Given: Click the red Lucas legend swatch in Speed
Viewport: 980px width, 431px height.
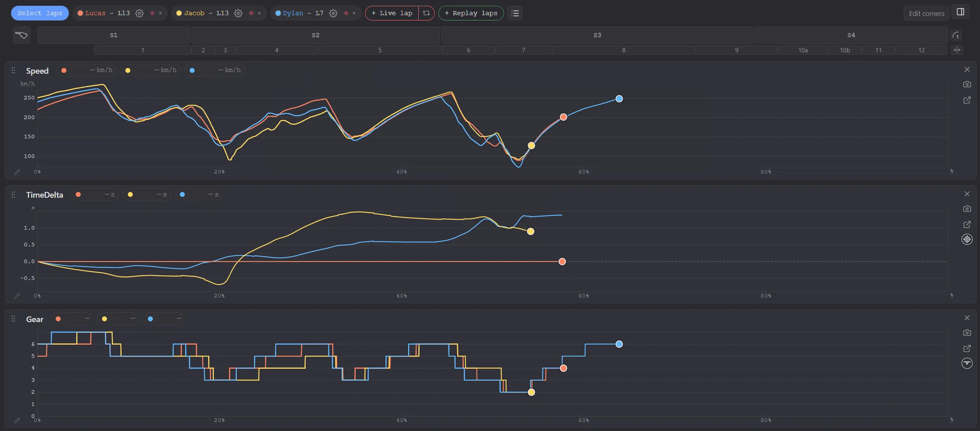Looking at the screenshot, I should point(64,71).
